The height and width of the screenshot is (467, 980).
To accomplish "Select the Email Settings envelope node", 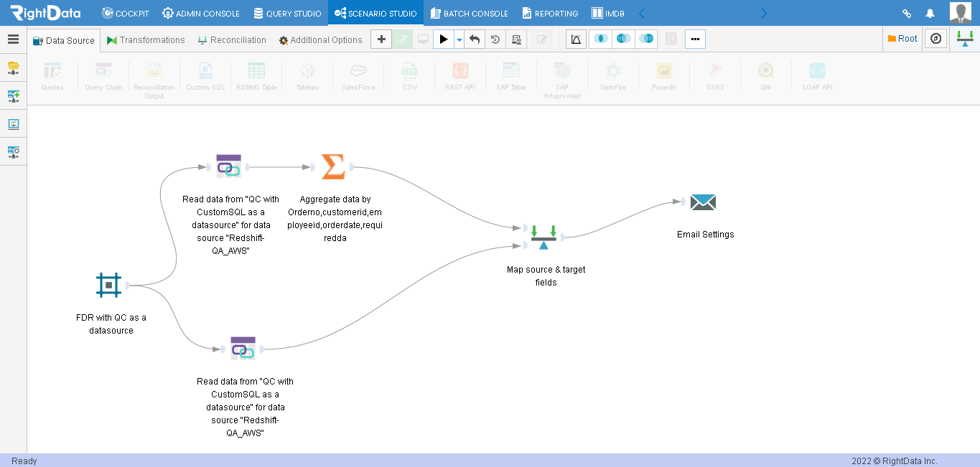I will [703, 202].
